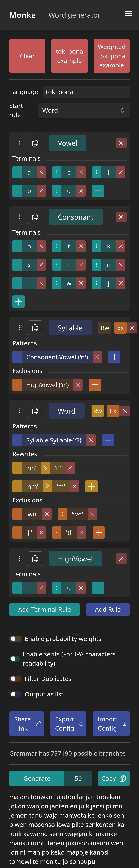Open options for 'ji' exclusion handle
Screen dimensions: 139x868
point(17,533)
